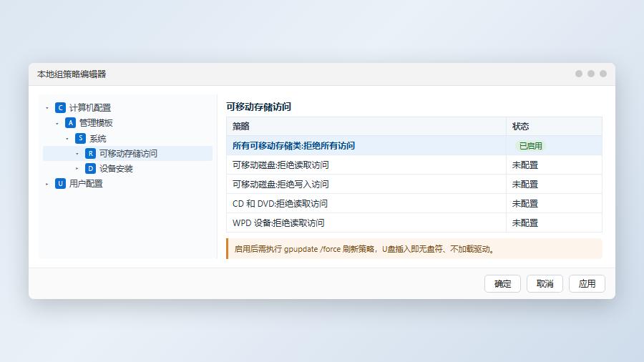Click the gpupdate /force hint note

414,249
